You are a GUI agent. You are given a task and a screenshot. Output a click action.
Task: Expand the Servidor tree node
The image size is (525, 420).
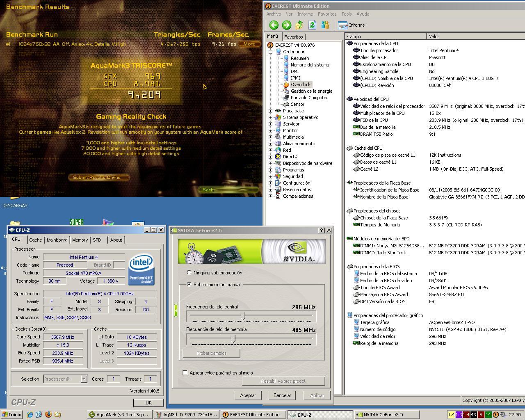[271, 124]
